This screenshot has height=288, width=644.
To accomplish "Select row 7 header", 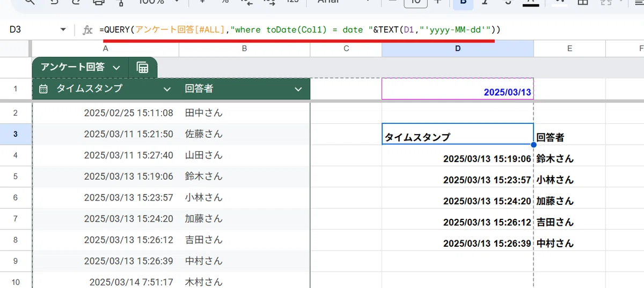I will (16, 218).
